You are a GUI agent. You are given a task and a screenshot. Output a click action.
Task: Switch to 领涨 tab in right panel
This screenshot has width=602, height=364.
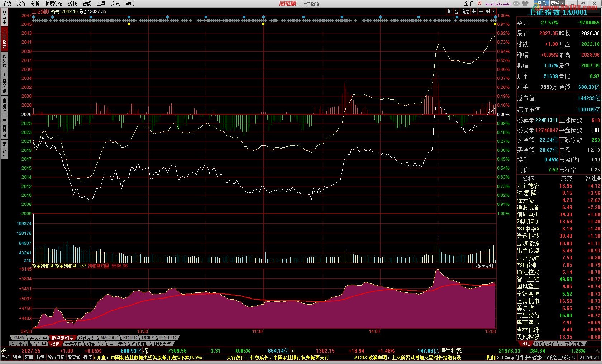[525, 344]
